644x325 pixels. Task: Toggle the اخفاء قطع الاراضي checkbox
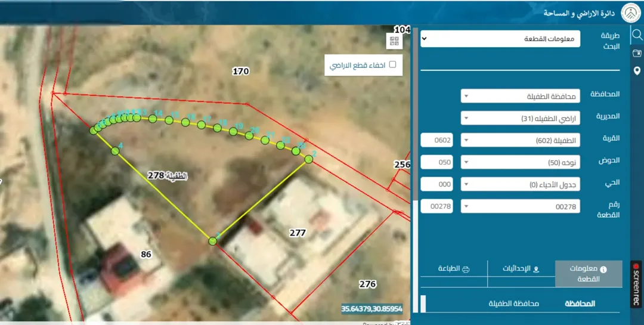tap(392, 64)
